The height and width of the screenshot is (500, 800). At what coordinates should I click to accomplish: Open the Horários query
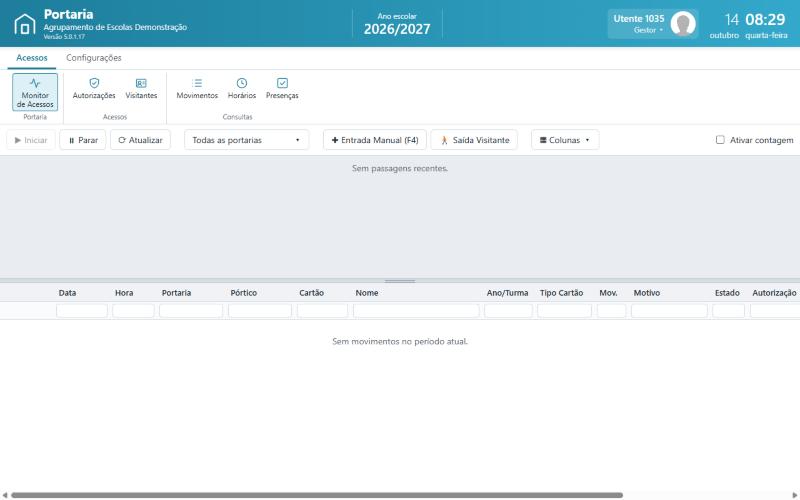click(242, 89)
